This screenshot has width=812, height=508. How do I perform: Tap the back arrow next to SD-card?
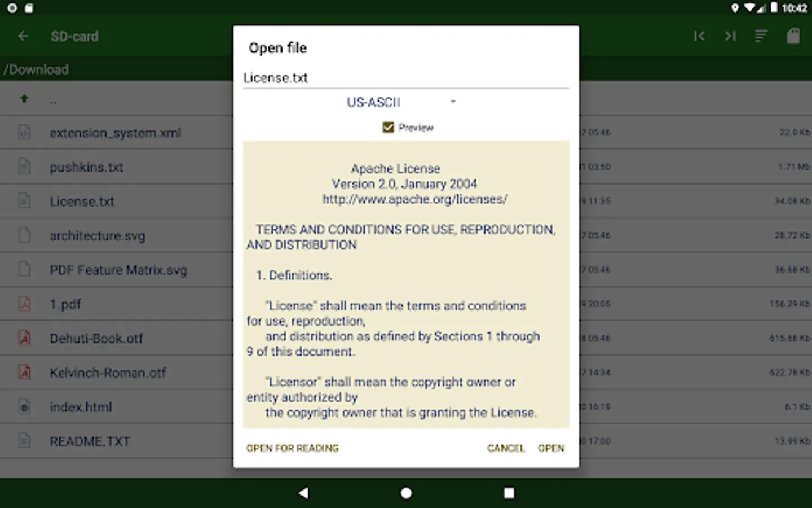click(23, 36)
